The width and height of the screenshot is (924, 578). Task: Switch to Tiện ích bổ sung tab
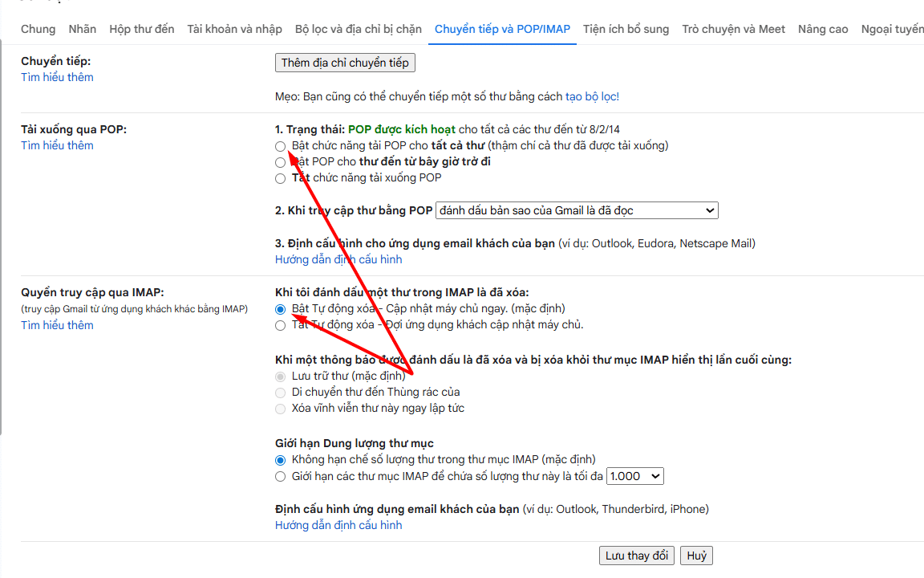(626, 29)
